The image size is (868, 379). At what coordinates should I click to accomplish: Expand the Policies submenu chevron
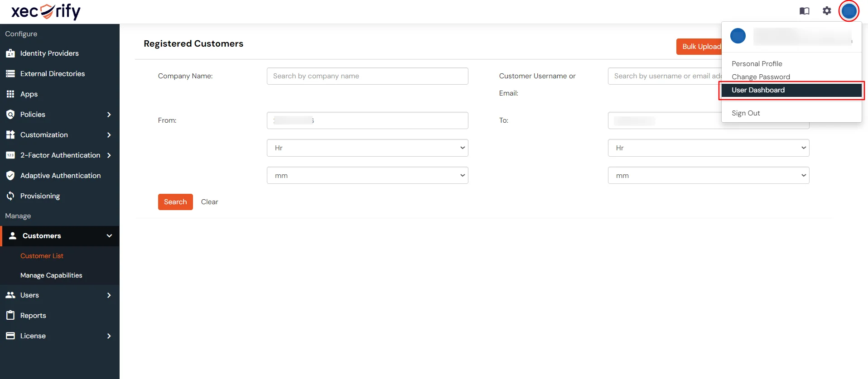109,115
